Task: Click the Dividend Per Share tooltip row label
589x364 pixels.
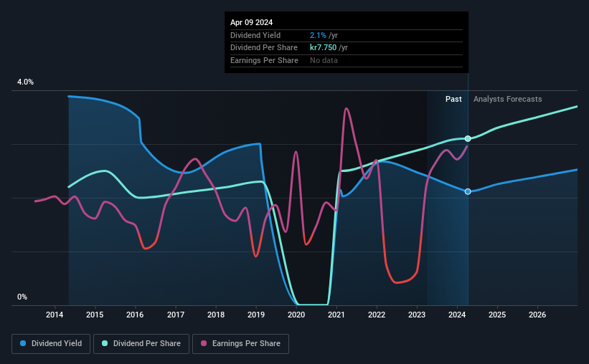Action: pos(264,48)
